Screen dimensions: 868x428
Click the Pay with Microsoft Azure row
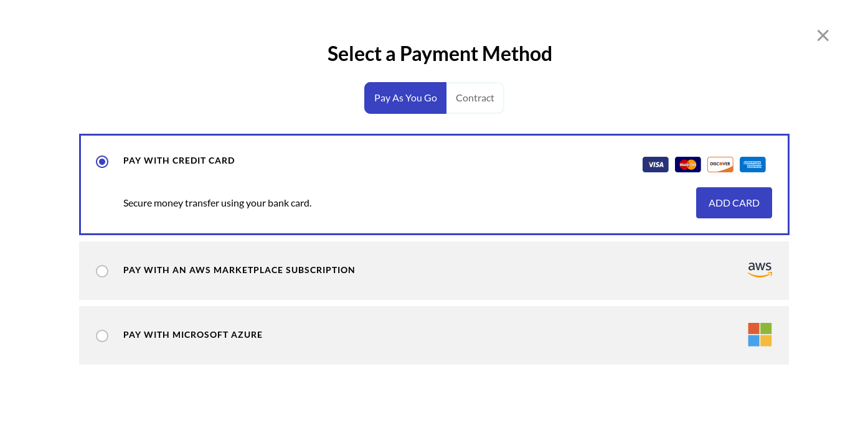pos(434,335)
